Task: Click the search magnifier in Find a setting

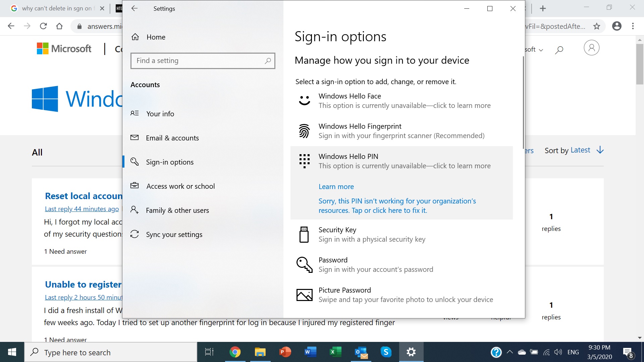Action: [268, 61]
